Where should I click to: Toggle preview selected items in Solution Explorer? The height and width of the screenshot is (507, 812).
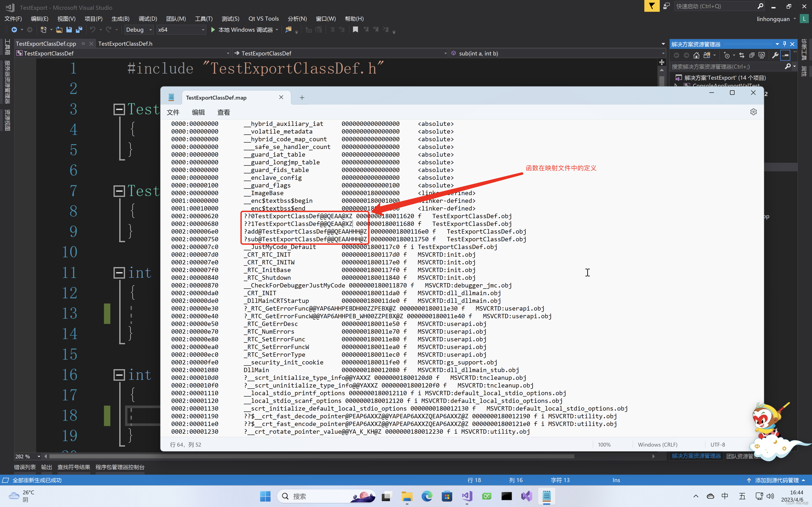(x=785, y=55)
